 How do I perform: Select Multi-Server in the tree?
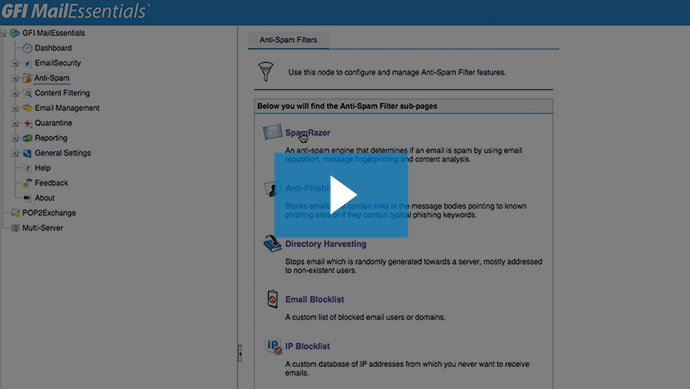pyautogui.click(x=42, y=228)
